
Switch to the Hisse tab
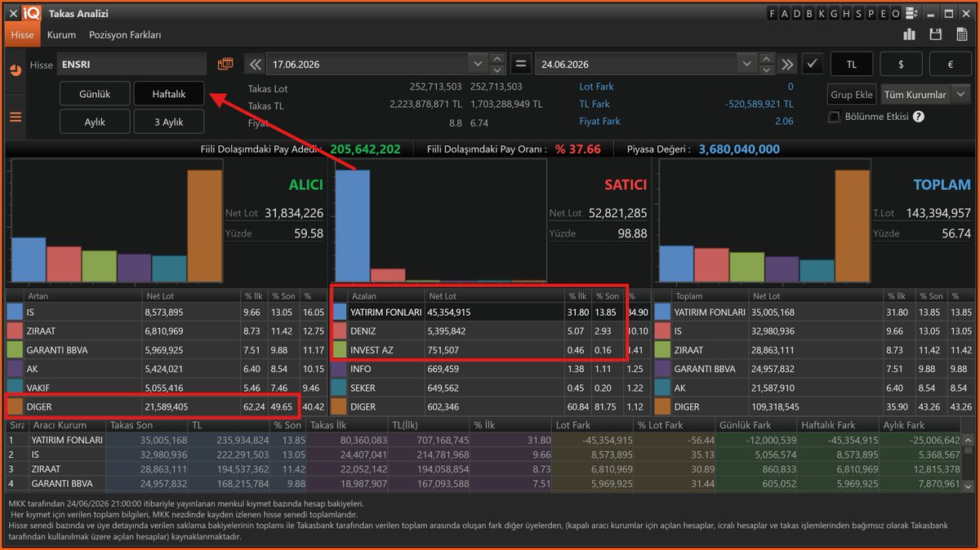pos(23,35)
